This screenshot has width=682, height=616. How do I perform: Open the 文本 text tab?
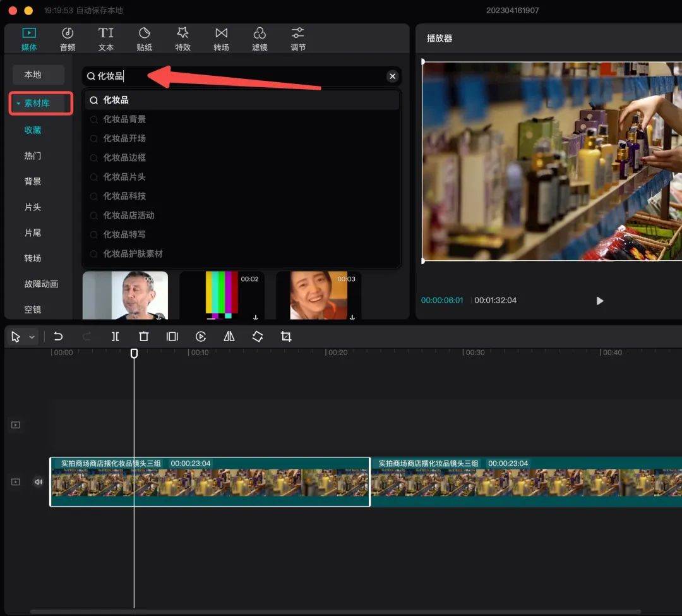(105, 39)
